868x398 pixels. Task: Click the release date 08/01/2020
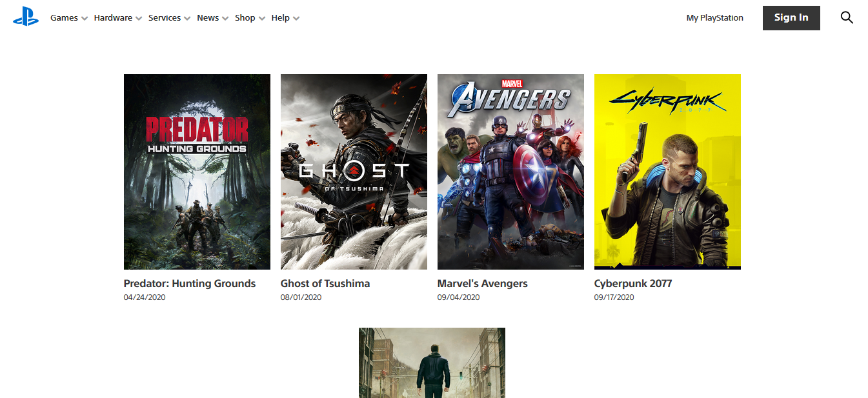coord(301,297)
